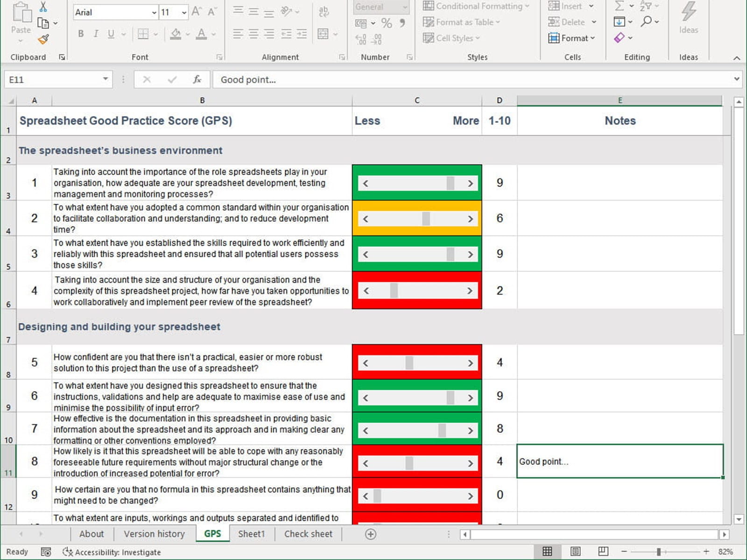Apply bold formatting with the B icon
Image resolution: width=747 pixels, height=560 pixels.
point(81,34)
